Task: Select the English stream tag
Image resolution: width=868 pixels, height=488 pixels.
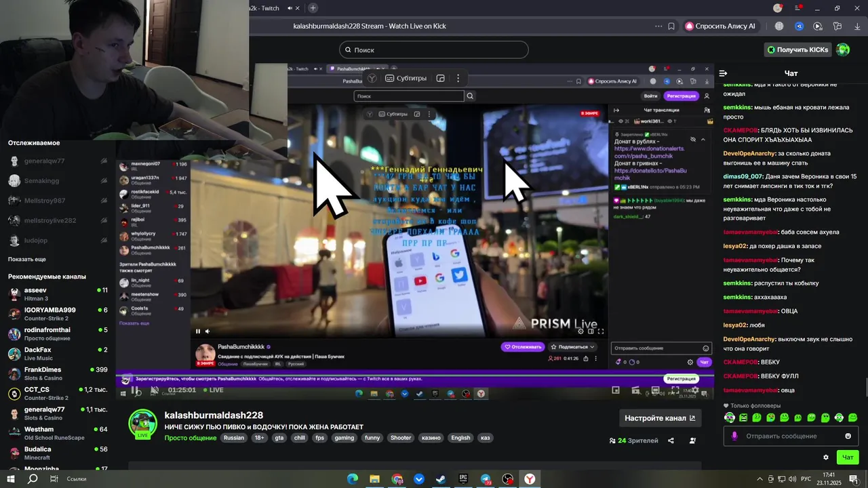Action: [460, 438]
